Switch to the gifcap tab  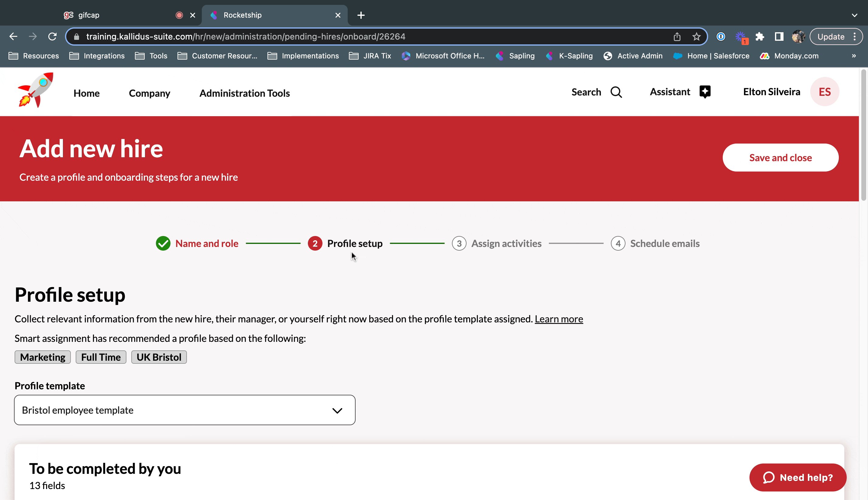pos(103,15)
